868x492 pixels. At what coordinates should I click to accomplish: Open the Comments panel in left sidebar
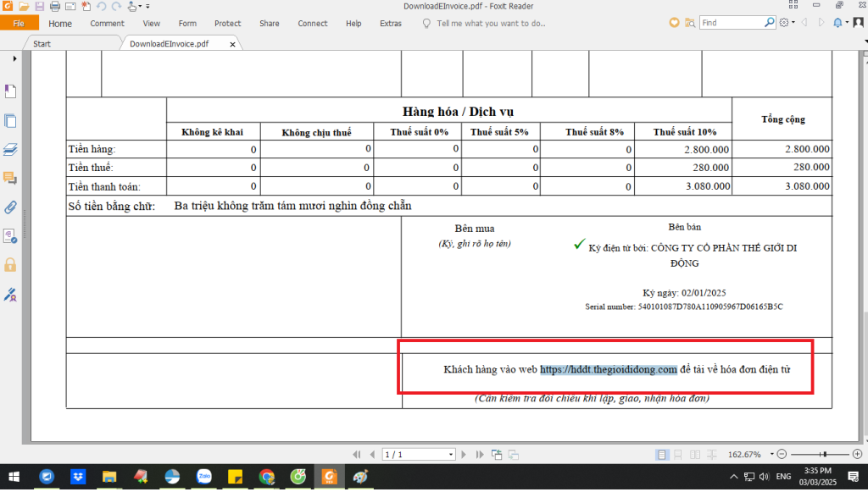10,178
